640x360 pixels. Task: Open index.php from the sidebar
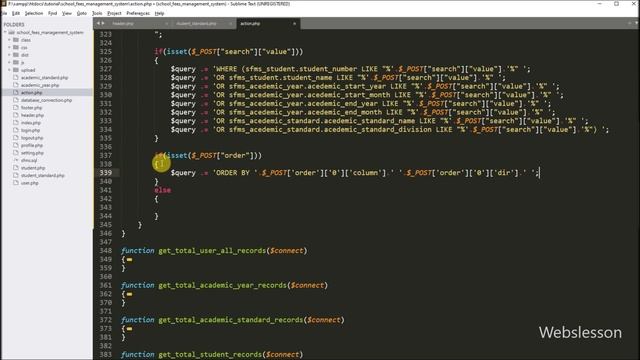tap(31, 123)
